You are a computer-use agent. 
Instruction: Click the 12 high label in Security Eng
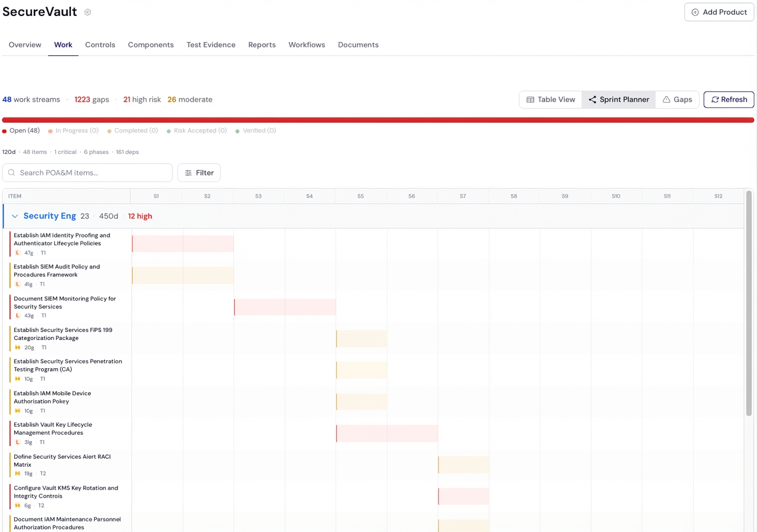(140, 217)
